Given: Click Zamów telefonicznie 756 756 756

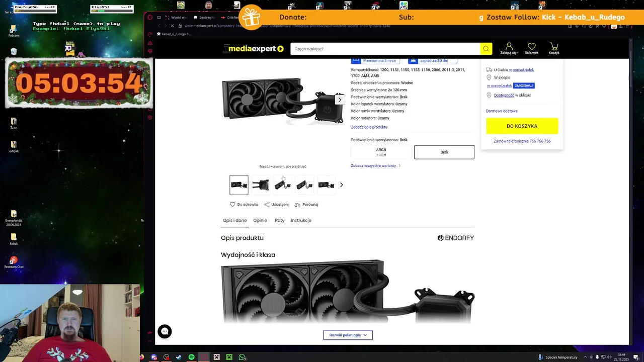Looking at the screenshot, I should 522,141.
